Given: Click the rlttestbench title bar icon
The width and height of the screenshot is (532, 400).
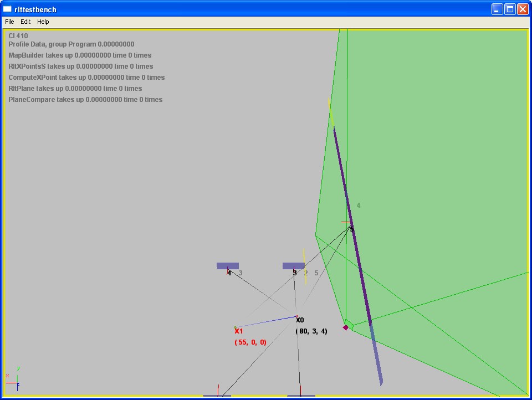Looking at the screenshot, I should [8, 9].
